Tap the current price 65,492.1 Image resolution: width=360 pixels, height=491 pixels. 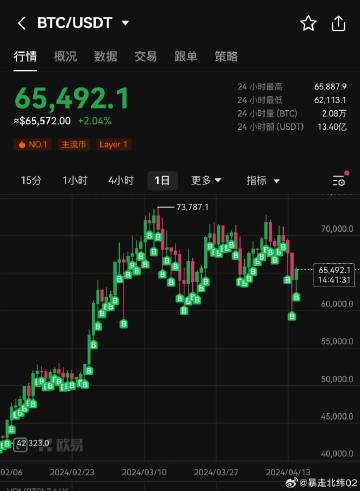coord(72,98)
